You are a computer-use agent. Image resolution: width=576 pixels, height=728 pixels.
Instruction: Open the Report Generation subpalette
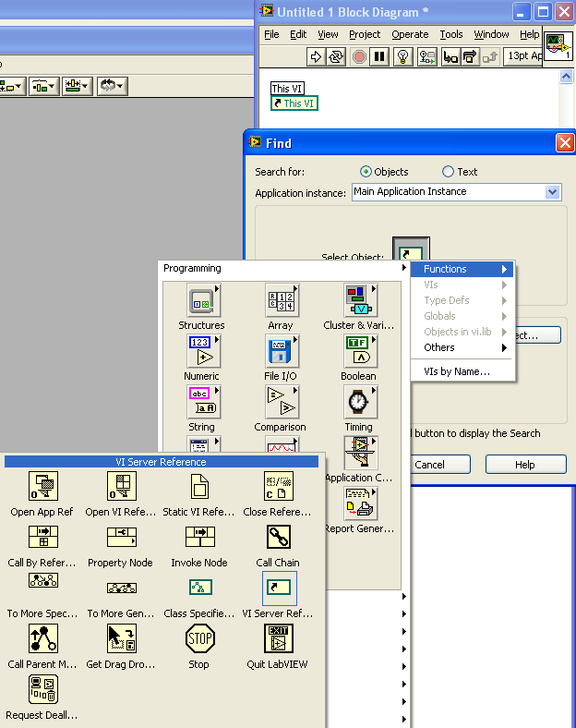coord(360,504)
